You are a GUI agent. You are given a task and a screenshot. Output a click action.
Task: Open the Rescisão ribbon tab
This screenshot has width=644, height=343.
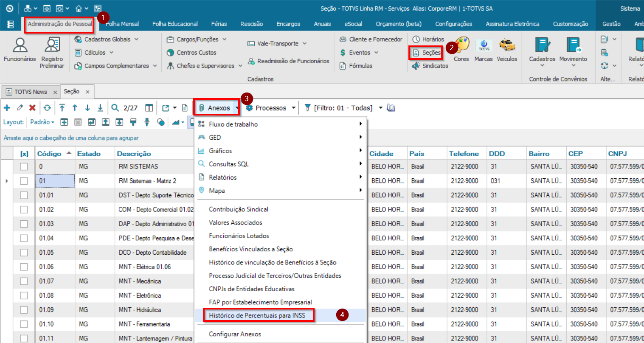[252, 24]
